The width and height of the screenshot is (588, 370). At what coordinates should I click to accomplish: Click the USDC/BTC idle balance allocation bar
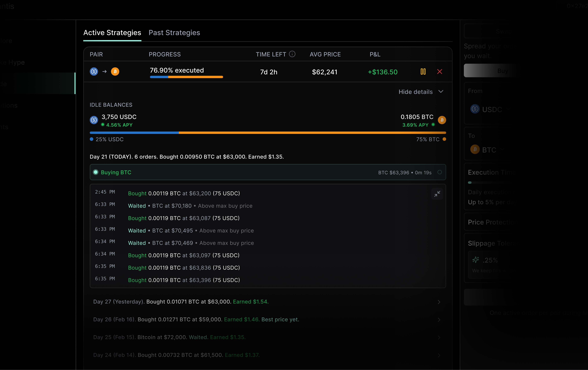268,133
